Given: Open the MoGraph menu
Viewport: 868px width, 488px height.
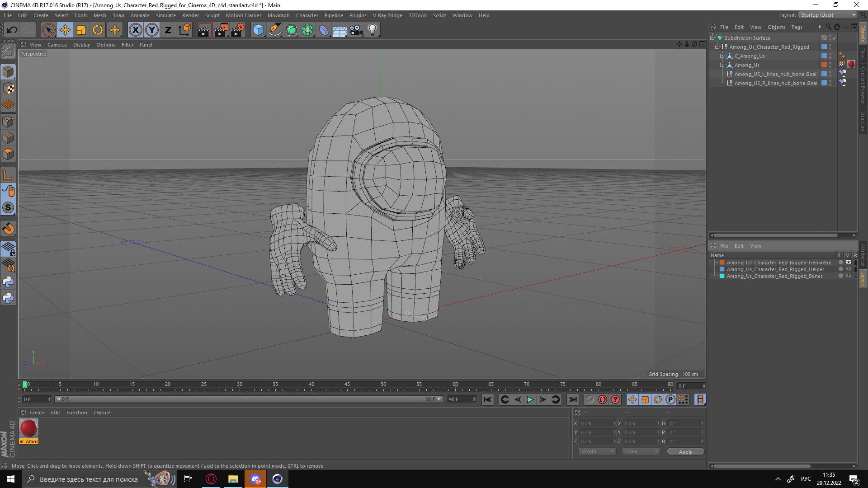Looking at the screenshot, I should [x=278, y=15].
